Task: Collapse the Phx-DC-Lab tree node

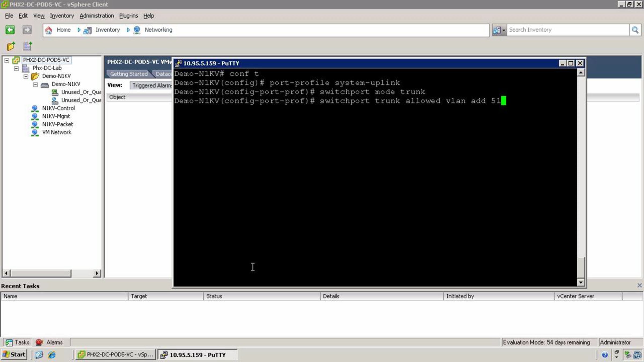Action: [16, 68]
